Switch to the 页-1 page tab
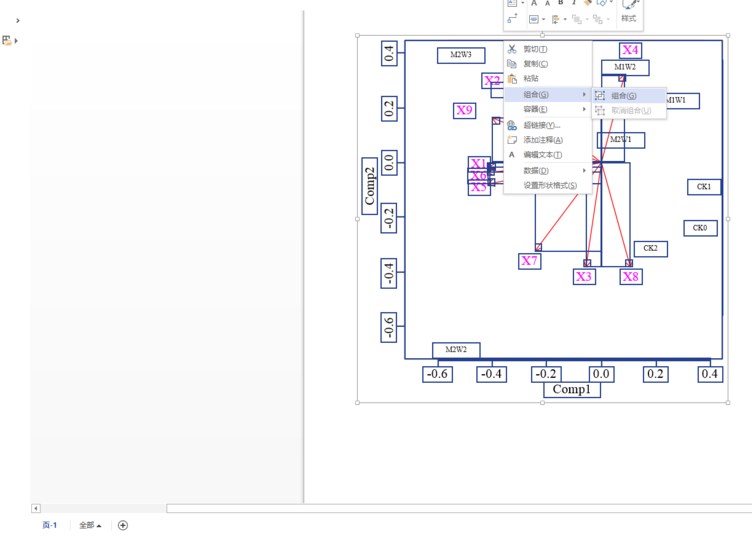 pos(49,525)
